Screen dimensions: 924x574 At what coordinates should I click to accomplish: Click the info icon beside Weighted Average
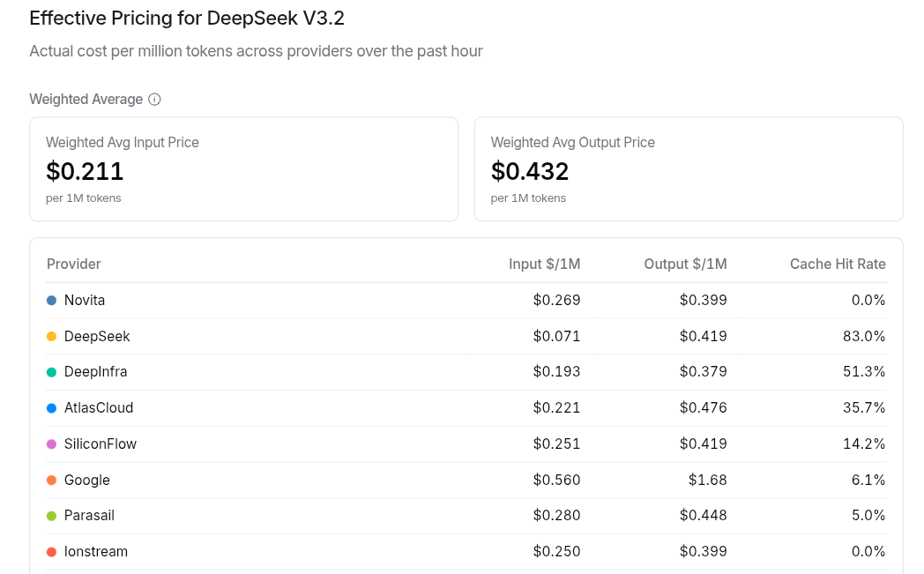[x=154, y=100]
